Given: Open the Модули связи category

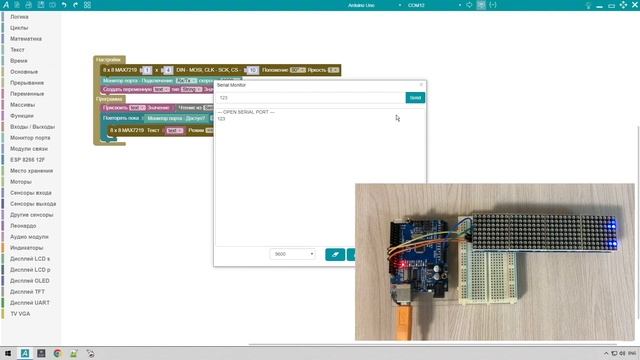Looking at the screenshot, I should point(29,149).
